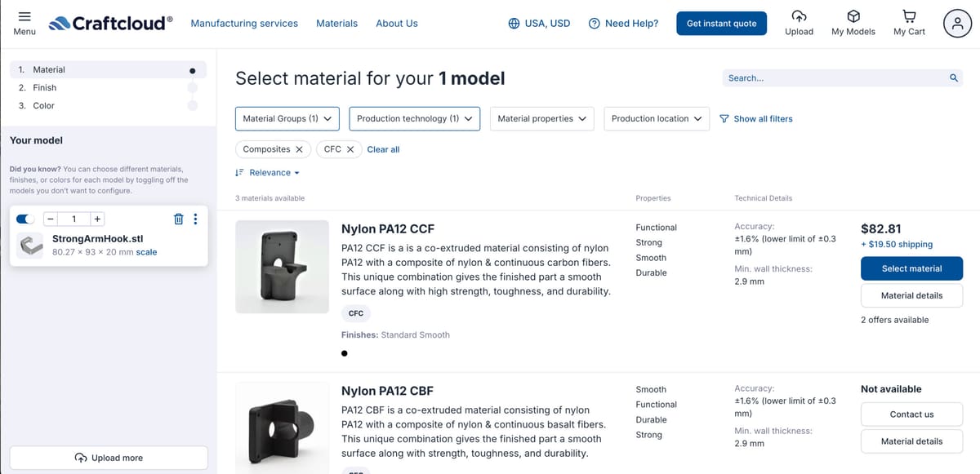Image resolution: width=980 pixels, height=474 pixels.
Task: Toggle off the StrongArmHook model switch
Action: 27,219
